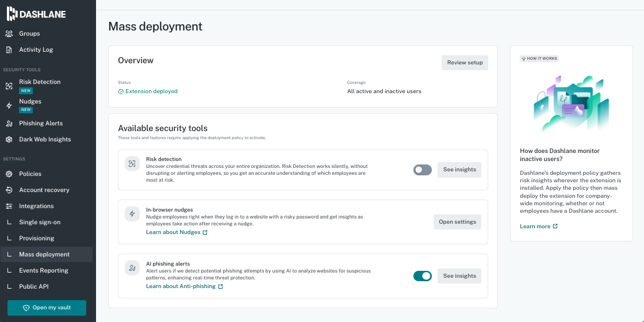The height and width of the screenshot is (322, 644).
Task: Click the Phishing Alerts icon in sidebar
Action: pos(9,123)
